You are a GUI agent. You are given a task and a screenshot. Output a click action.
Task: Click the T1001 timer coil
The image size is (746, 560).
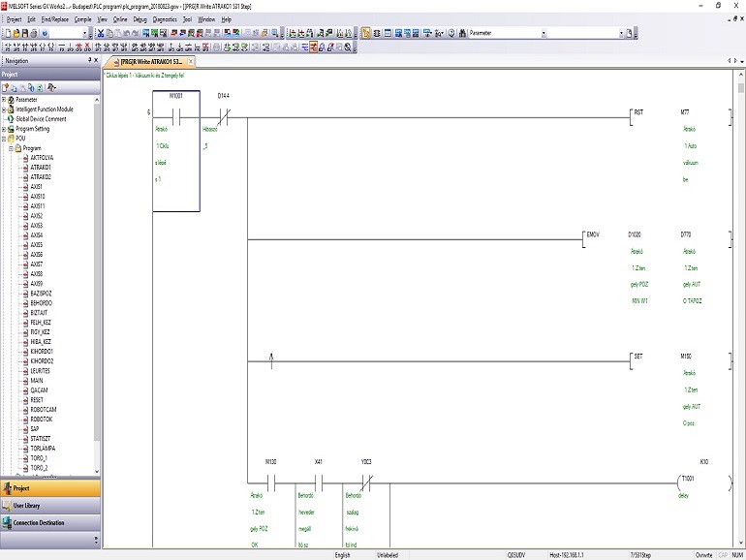coord(704,482)
